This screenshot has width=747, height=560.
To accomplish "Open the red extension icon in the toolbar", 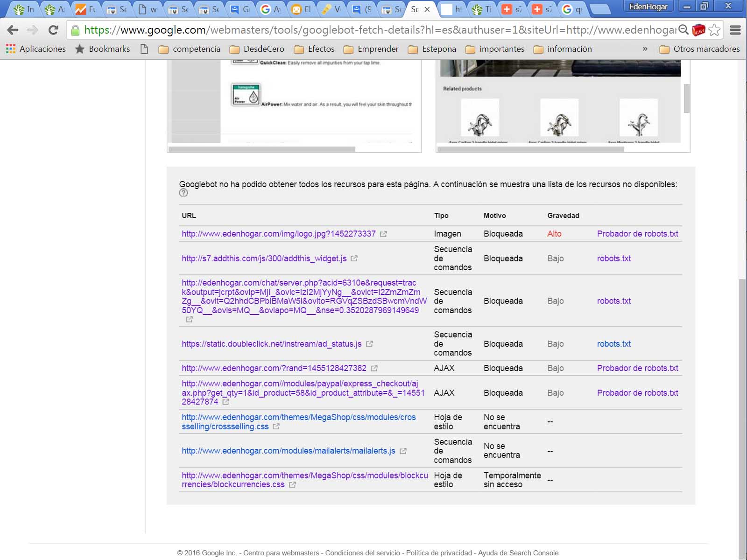I will (x=698, y=30).
